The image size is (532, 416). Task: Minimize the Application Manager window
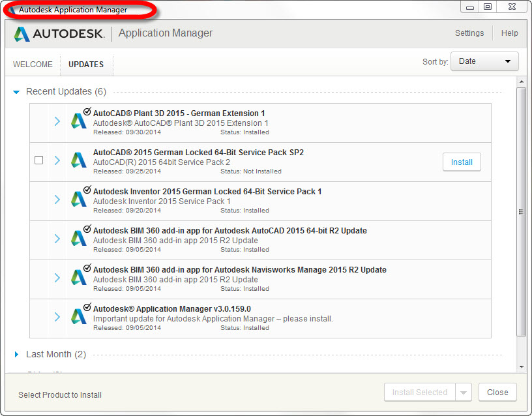click(470, 7)
